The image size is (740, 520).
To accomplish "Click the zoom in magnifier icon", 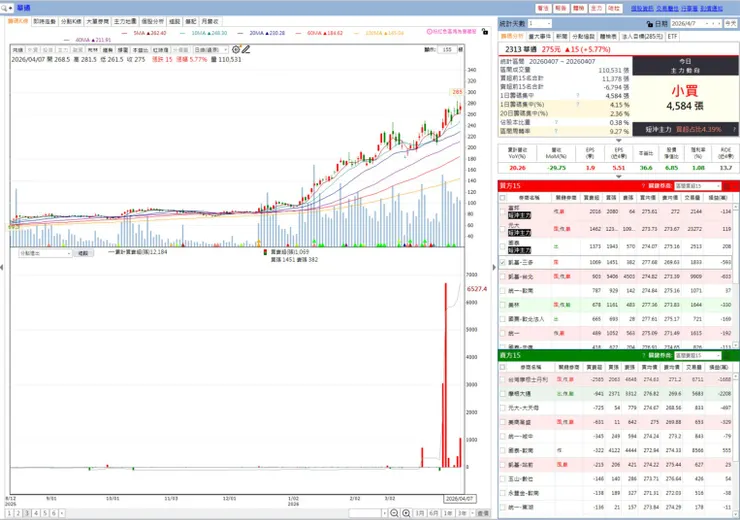I will (406, 513).
